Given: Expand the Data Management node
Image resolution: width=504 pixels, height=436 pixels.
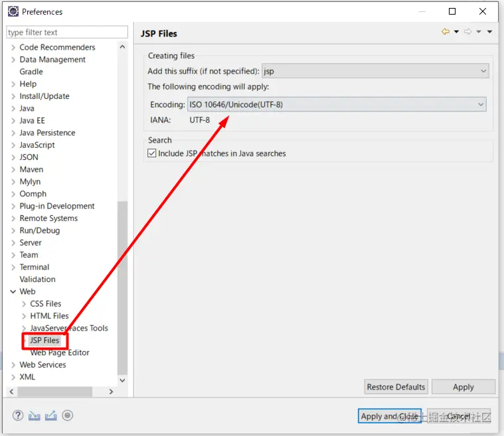Looking at the screenshot, I should pyautogui.click(x=13, y=60).
